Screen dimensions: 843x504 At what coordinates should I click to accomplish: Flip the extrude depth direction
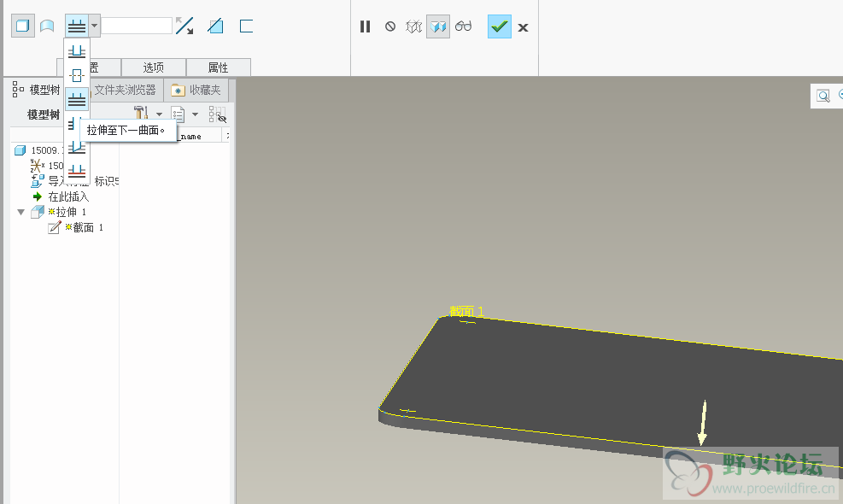click(x=185, y=26)
